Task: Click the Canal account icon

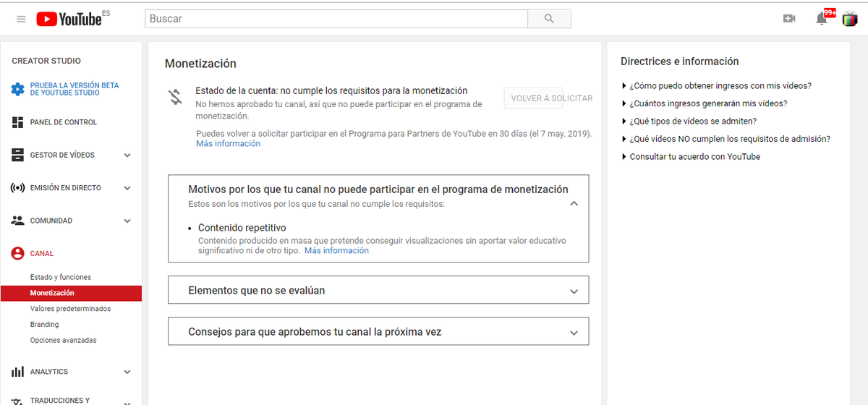Action: pos(18,254)
